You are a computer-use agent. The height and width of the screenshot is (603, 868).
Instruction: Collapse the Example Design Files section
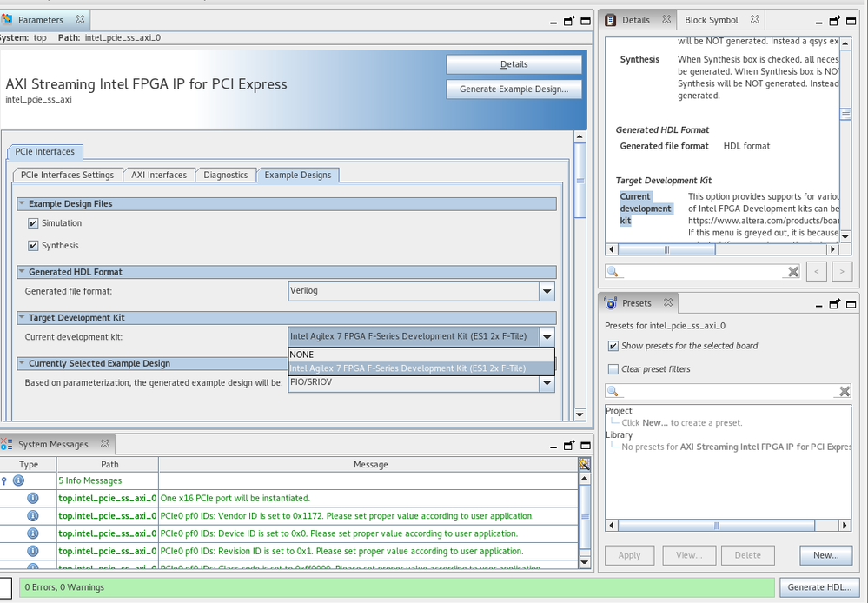22,204
